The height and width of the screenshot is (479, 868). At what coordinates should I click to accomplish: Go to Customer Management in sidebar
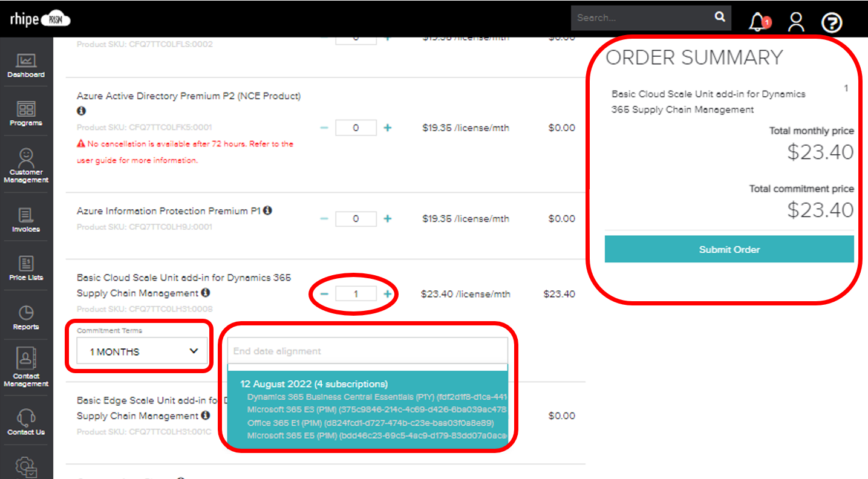point(26,165)
